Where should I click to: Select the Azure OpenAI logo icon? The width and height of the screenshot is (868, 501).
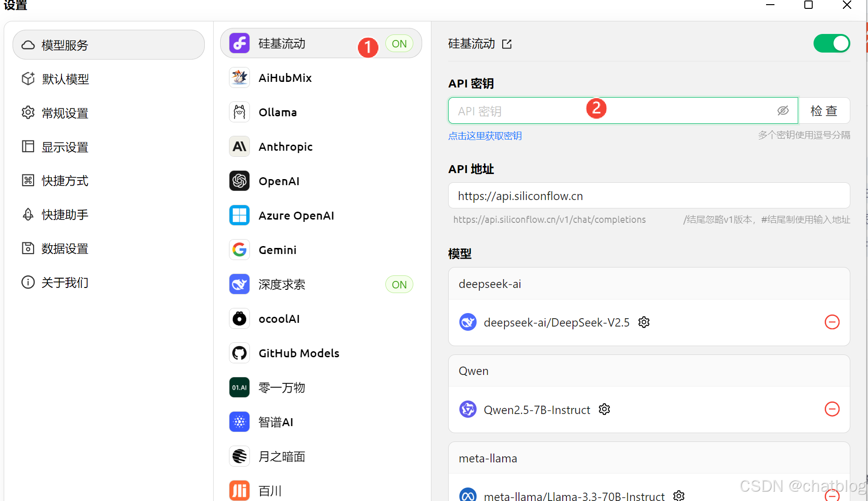coord(239,215)
